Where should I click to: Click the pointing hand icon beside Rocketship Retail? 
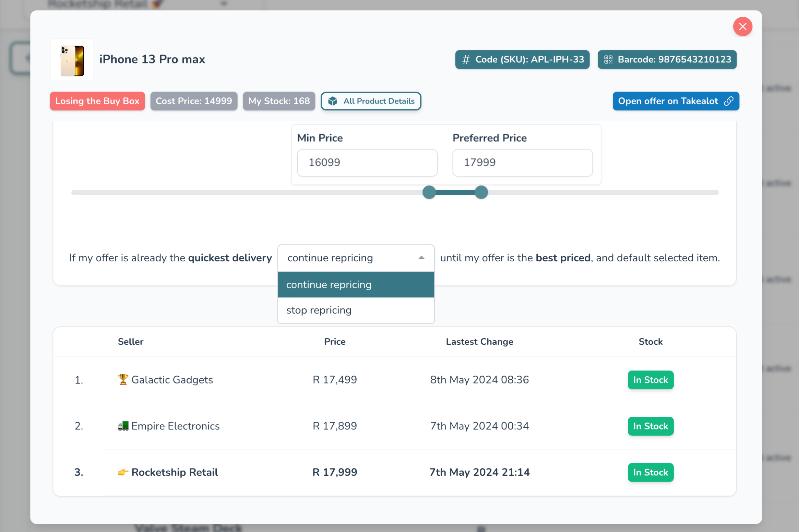coord(123,472)
